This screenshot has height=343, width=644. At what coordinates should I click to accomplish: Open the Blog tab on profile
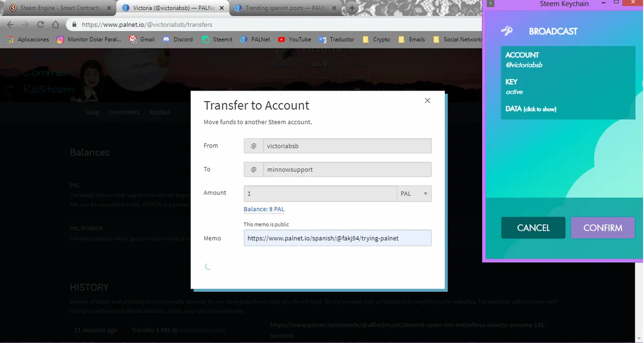[x=93, y=112]
